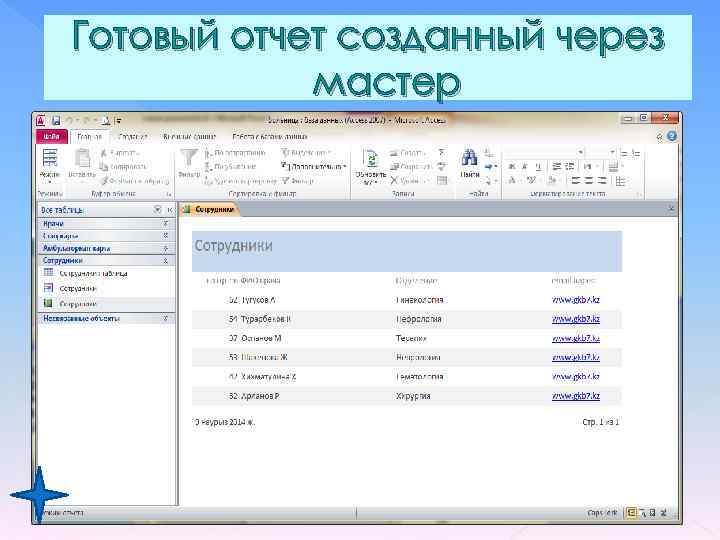
Task: Toggle bold Ж formatting
Action: [512, 166]
